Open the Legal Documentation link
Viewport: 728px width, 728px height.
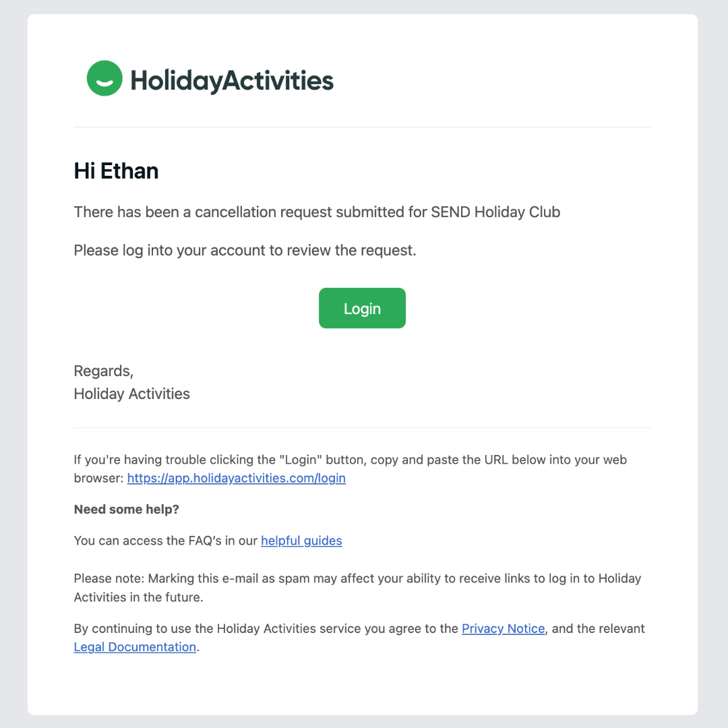[x=135, y=646]
